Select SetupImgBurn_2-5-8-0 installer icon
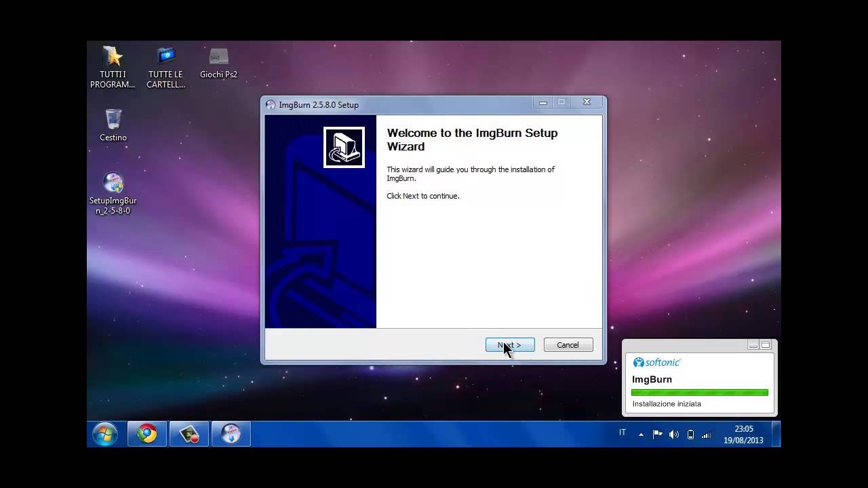 click(x=113, y=193)
